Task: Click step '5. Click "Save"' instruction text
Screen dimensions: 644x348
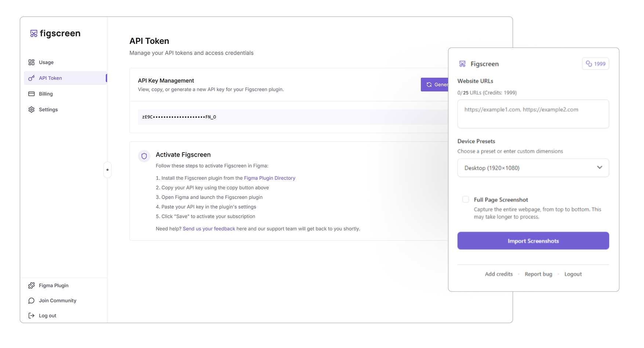Action: click(205, 217)
